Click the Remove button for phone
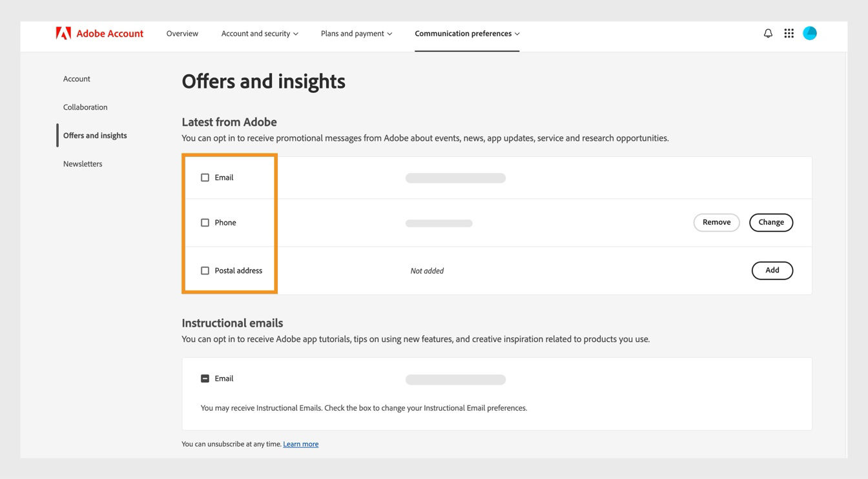 (x=716, y=222)
